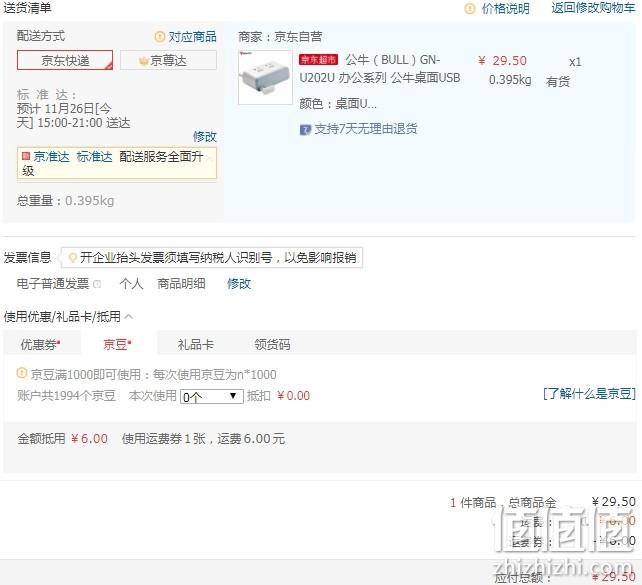The width and height of the screenshot is (642, 585).
Task: Switch to 京豆 tab
Action: pyautogui.click(x=117, y=344)
